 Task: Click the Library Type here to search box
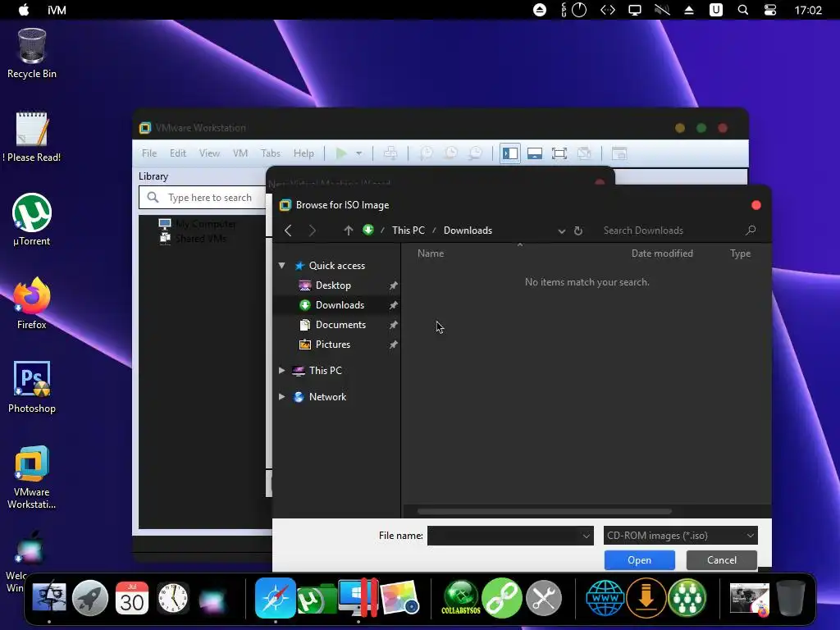pyautogui.click(x=203, y=198)
